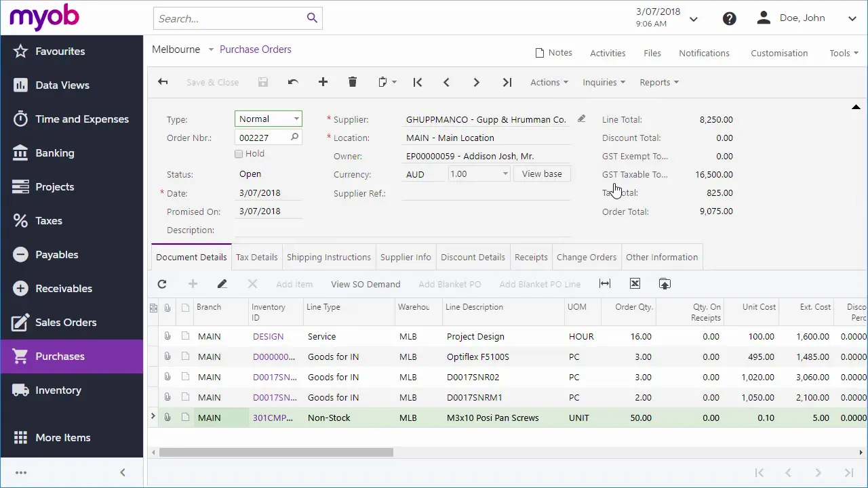
Task: Edit supplier with the pencil icon
Action: click(581, 119)
